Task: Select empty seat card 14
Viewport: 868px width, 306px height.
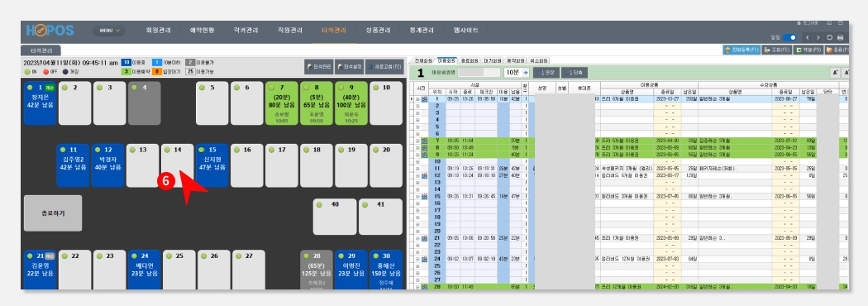Action: pyautogui.click(x=177, y=165)
